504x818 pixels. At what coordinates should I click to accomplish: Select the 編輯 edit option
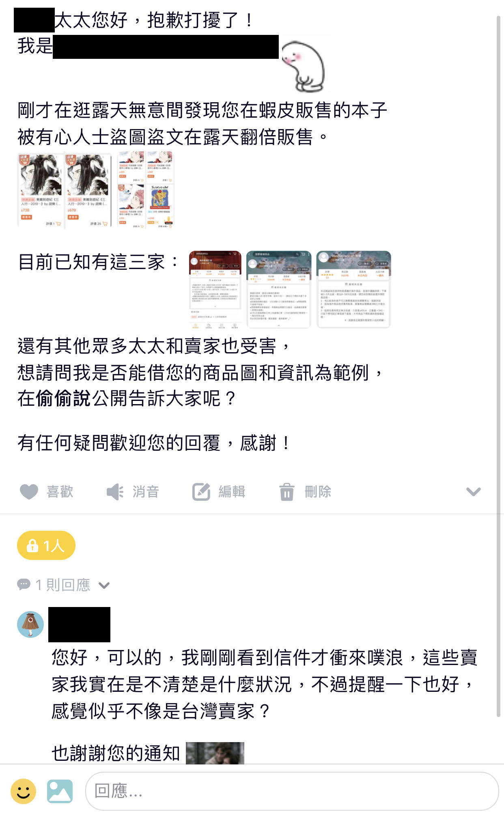click(x=232, y=492)
